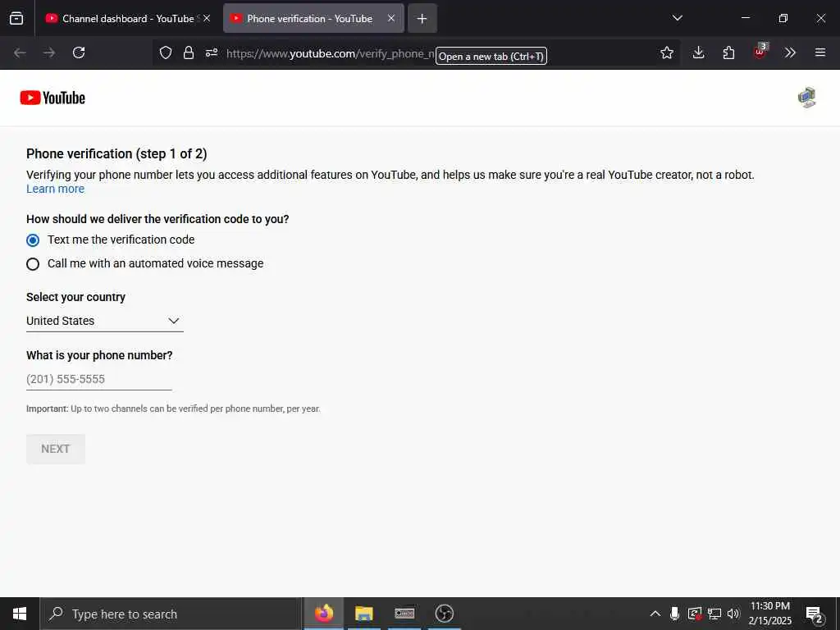Show more tools overflow chevrons
The image size is (840, 630).
click(790, 52)
